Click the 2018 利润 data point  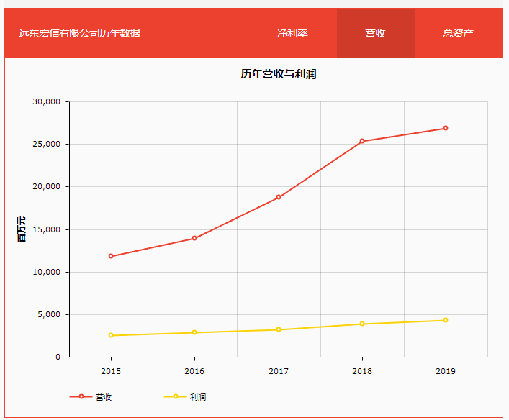(362, 324)
